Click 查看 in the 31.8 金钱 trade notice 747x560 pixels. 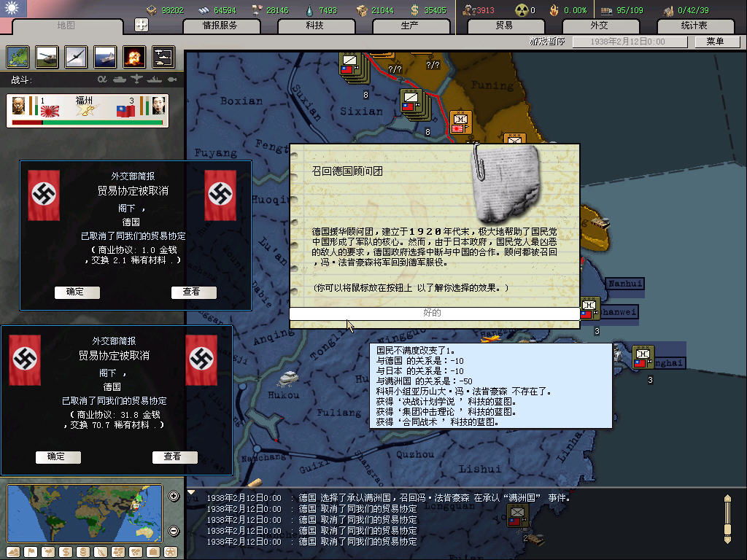(x=174, y=456)
